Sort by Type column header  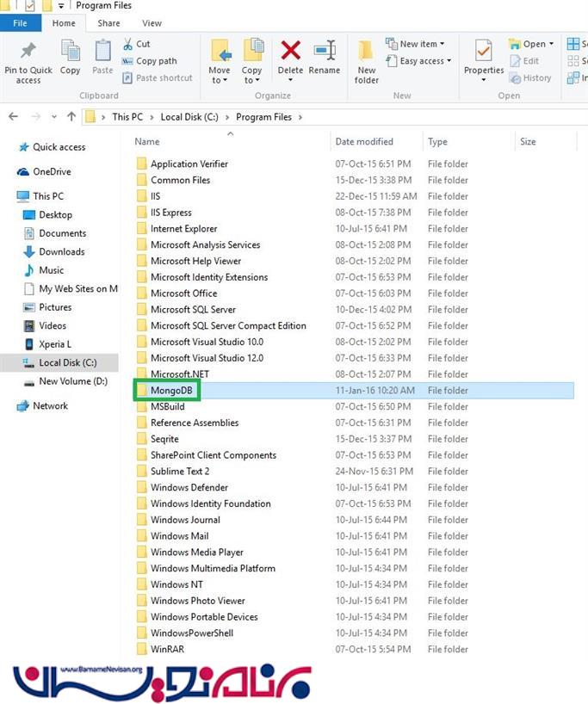pos(437,142)
